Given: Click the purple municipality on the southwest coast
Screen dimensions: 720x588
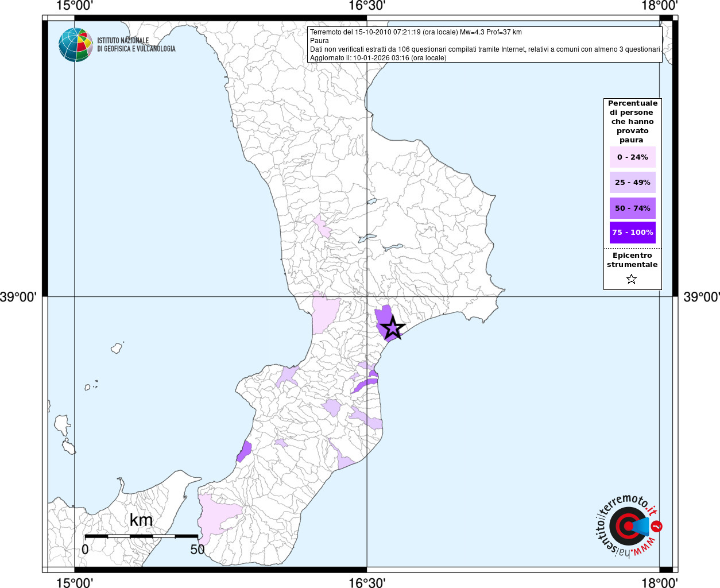Looking at the screenshot, I should coord(245,451).
